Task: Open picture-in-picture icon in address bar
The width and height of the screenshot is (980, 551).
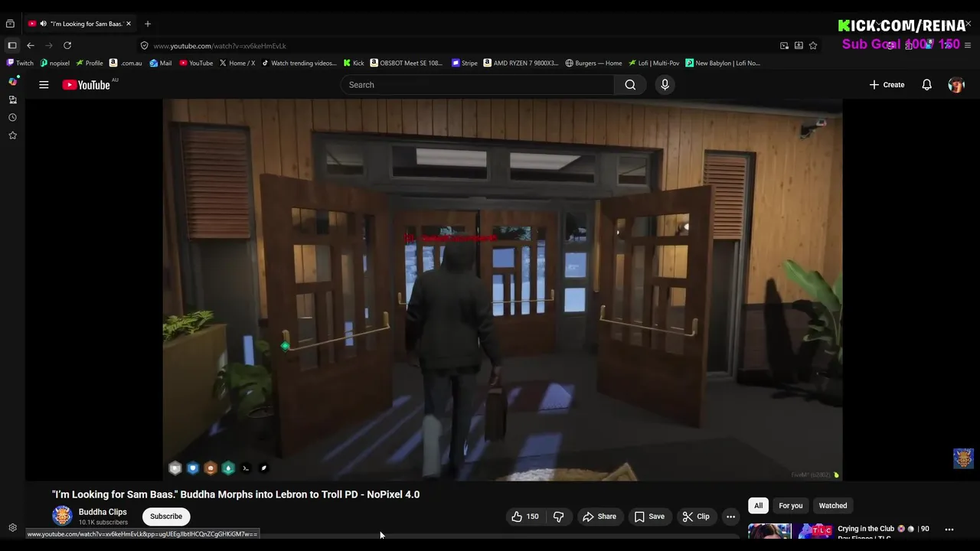Action: [784, 46]
